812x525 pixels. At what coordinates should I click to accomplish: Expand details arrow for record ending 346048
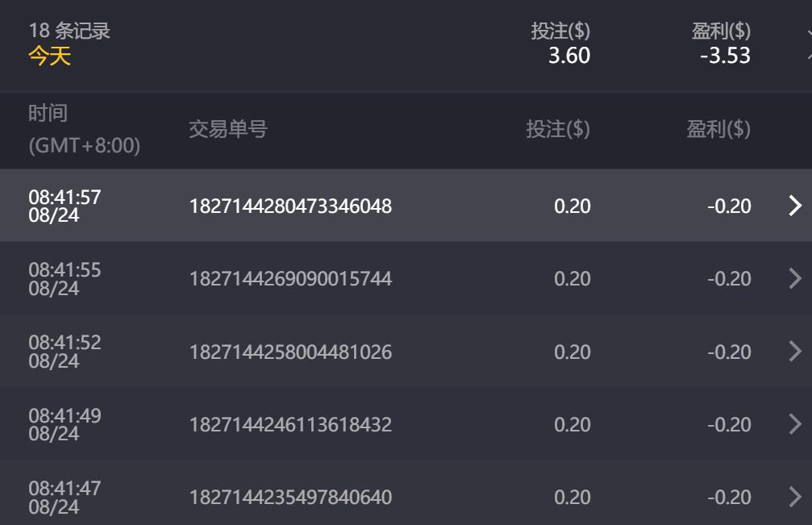(795, 206)
